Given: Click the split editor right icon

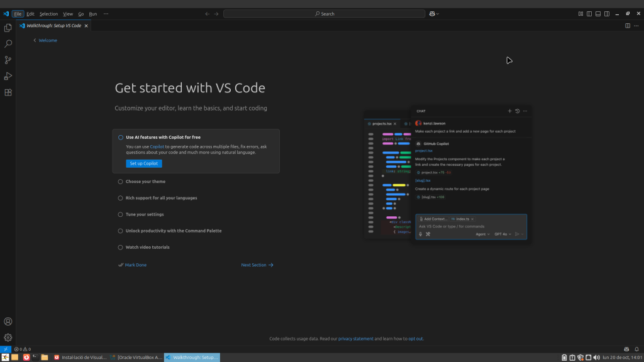Looking at the screenshot, I should tap(627, 26).
